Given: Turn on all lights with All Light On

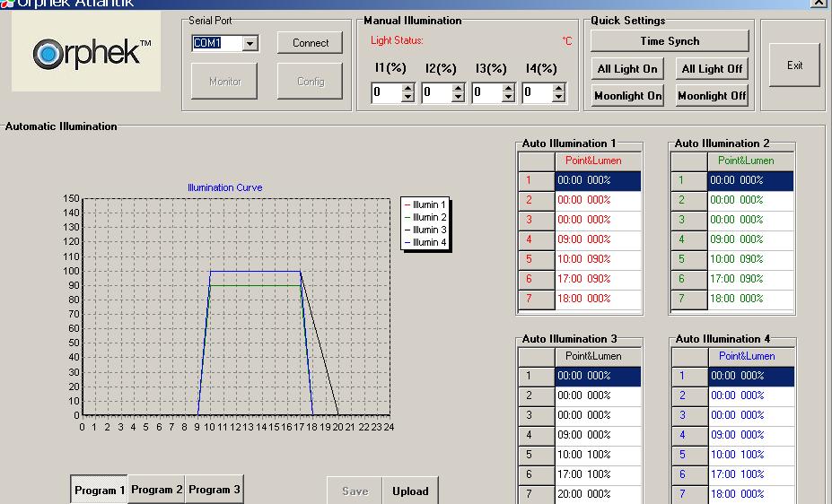Looking at the screenshot, I should point(627,69).
